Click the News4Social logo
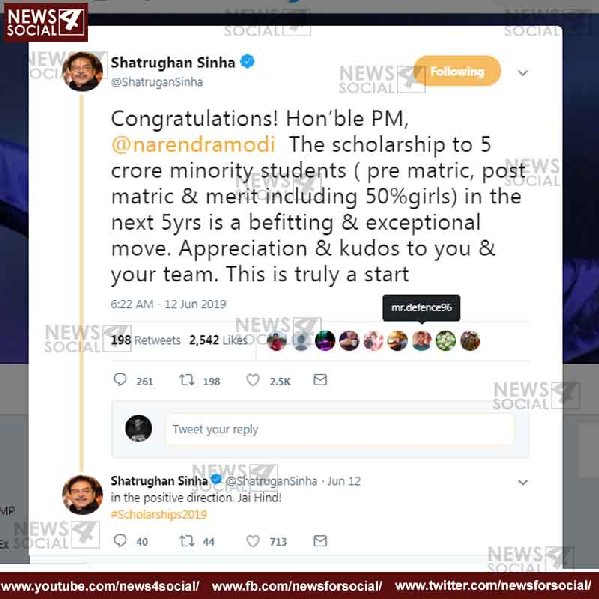 pos(46,22)
